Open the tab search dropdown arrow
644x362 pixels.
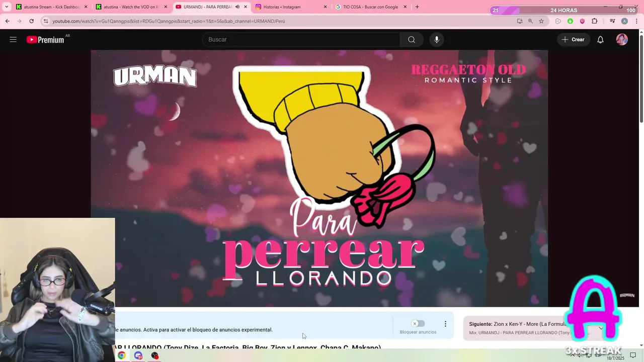[7, 7]
